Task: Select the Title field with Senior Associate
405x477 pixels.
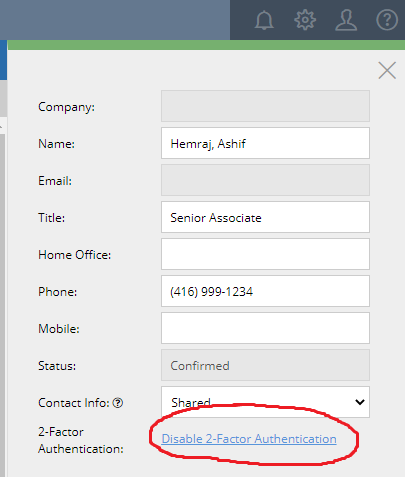Action: [265, 217]
